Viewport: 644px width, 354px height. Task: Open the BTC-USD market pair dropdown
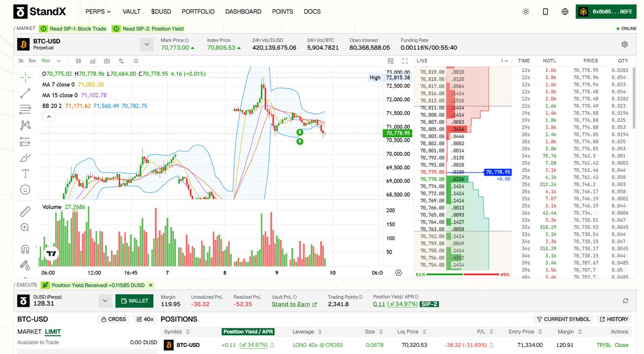tap(146, 45)
